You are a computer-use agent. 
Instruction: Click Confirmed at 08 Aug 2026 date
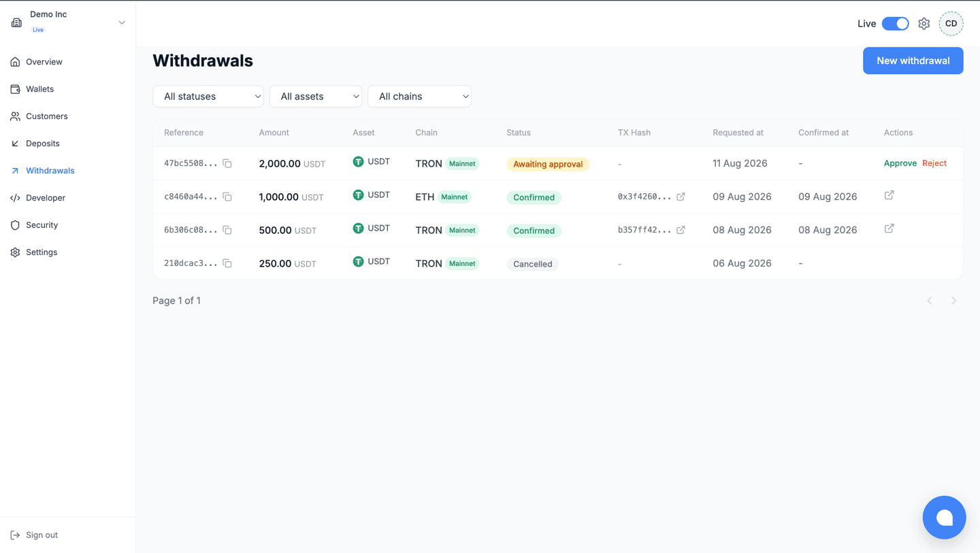click(828, 230)
